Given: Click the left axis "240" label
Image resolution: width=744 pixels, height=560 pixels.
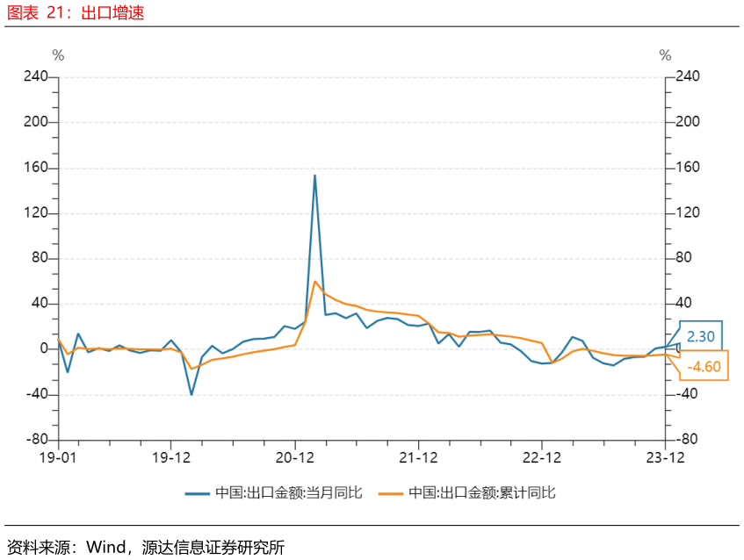Looking at the screenshot, I should (x=36, y=76).
